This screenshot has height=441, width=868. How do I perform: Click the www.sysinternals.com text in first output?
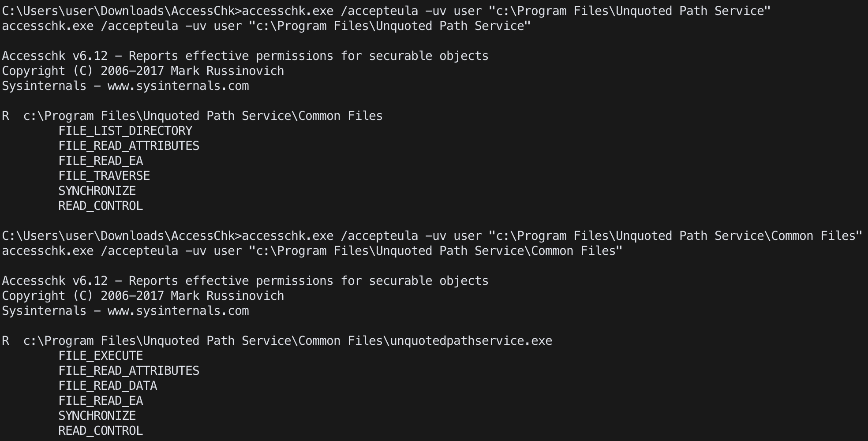point(178,86)
